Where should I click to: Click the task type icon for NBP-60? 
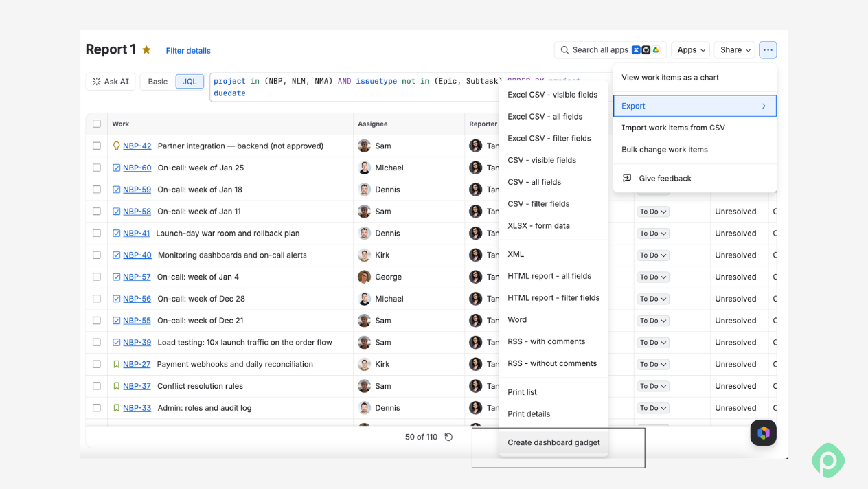coord(116,168)
